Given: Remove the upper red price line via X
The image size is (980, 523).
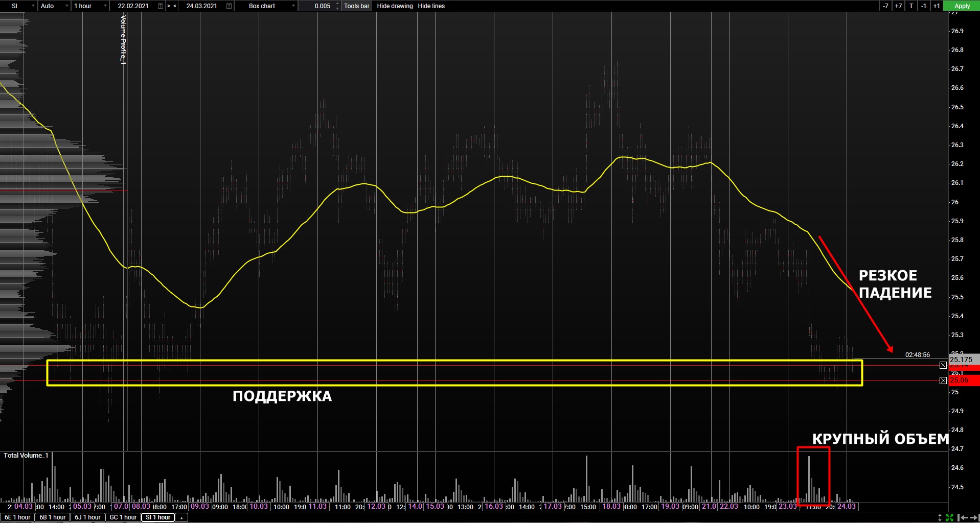Looking at the screenshot, I should (943, 365).
